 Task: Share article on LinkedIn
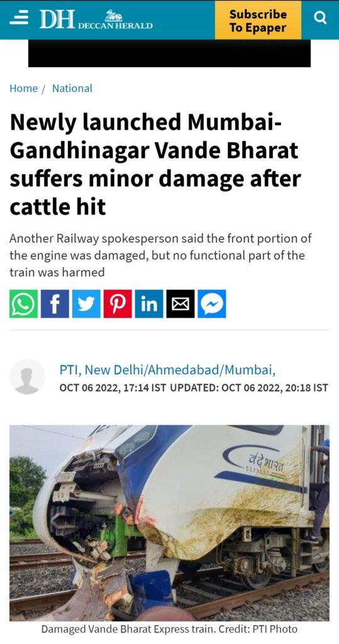tap(149, 304)
